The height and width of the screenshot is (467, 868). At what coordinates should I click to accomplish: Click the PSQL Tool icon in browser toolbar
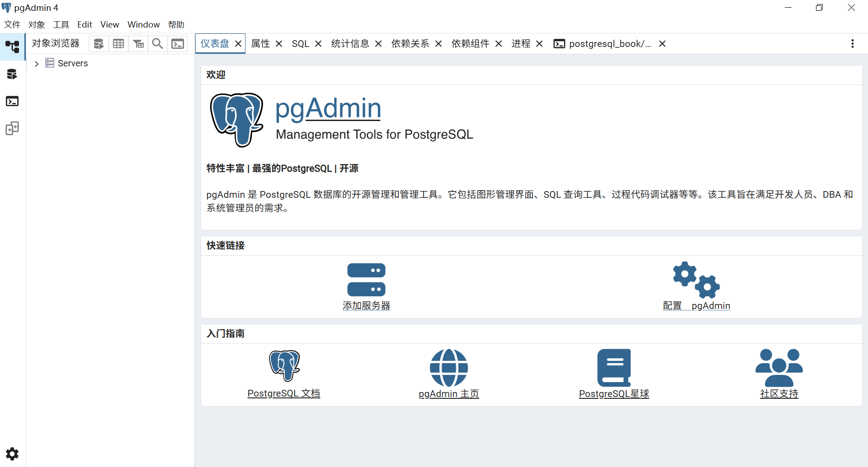178,44
